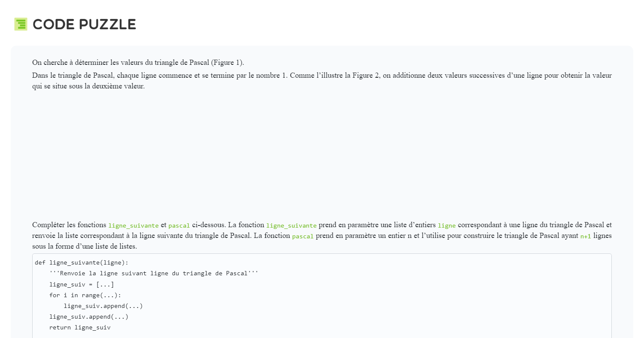
Task: Click the append call inside the for loop
Action: click(103, 306)
